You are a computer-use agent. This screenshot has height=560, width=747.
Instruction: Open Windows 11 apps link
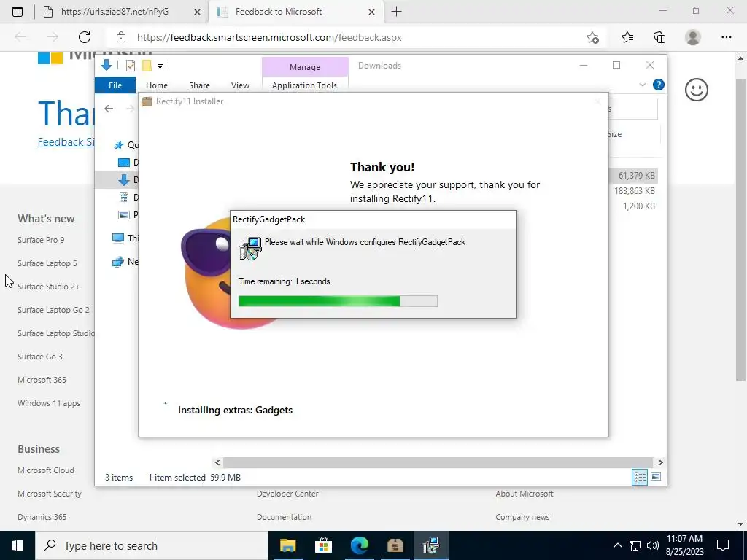[x=49, y=403]
